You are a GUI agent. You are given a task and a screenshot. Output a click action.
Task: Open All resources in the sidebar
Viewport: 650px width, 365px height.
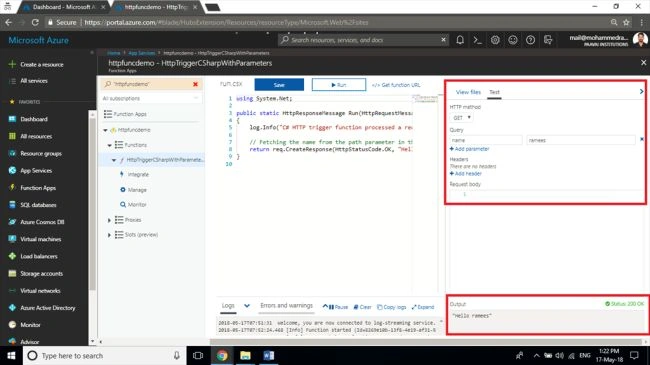coord(36,136)
